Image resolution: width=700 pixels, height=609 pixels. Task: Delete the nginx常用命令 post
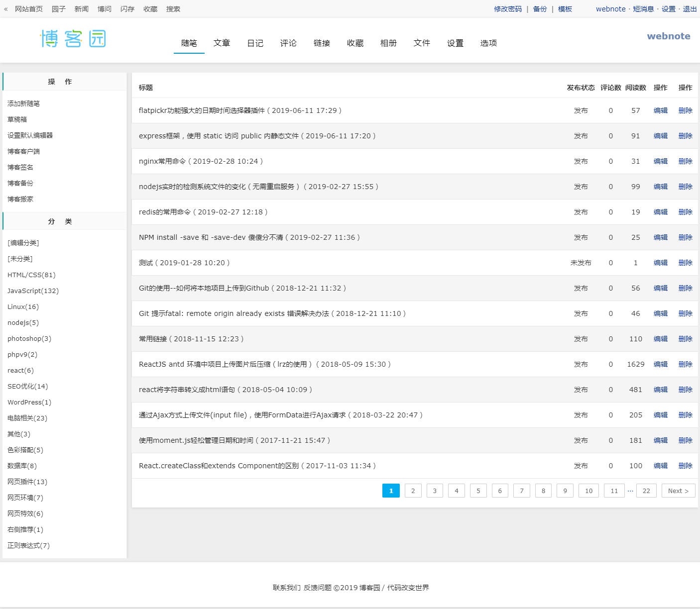click(686, 161)
